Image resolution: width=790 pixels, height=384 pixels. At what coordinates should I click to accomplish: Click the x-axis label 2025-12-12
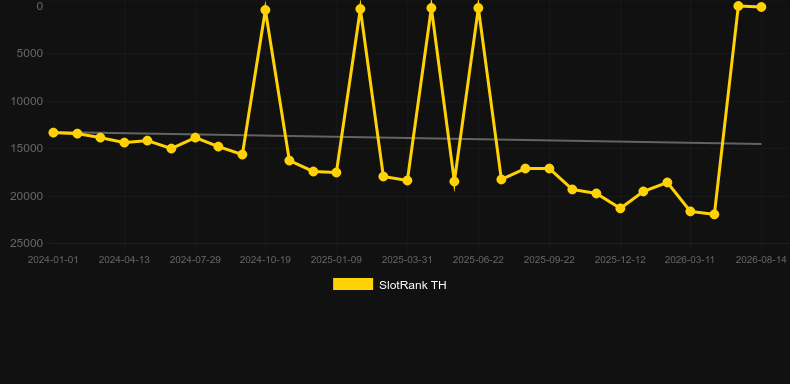point(620,260)
